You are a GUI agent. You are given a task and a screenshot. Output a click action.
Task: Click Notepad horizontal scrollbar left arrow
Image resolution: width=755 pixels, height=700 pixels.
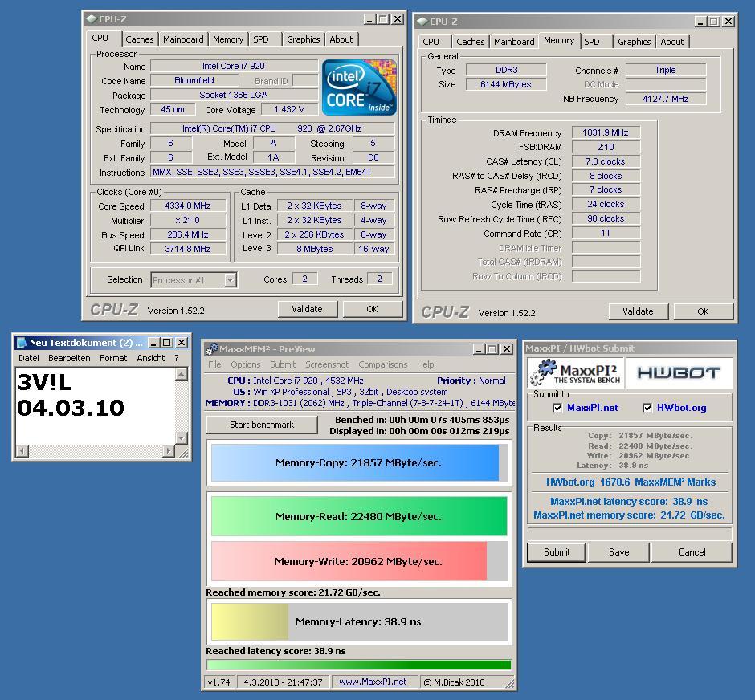tap(22, 451)
